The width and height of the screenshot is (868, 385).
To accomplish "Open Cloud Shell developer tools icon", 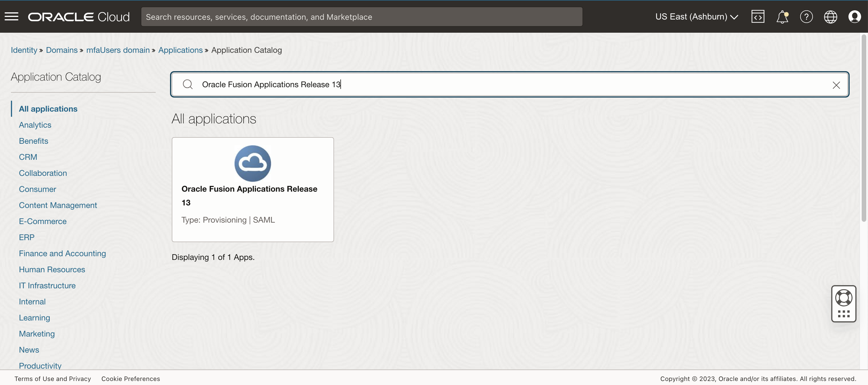I will point(757,16).
